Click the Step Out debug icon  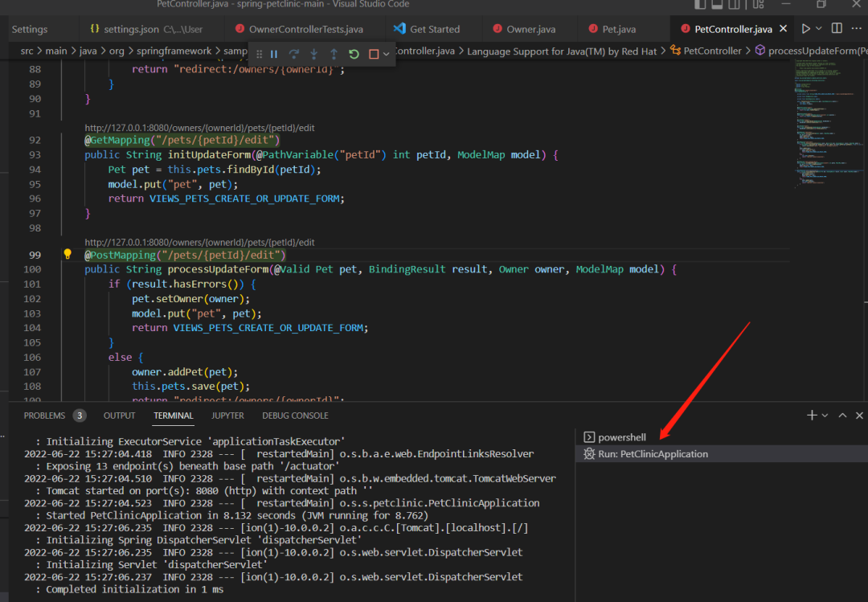334,55
